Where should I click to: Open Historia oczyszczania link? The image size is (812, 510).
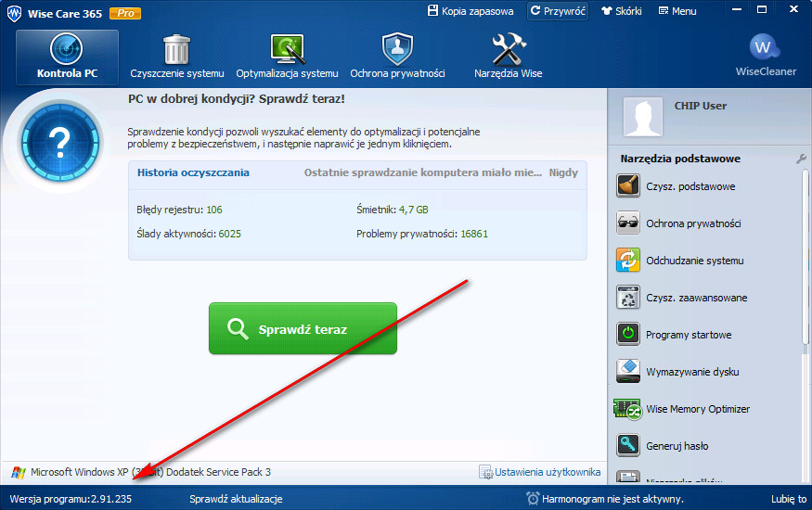[193, 172]
